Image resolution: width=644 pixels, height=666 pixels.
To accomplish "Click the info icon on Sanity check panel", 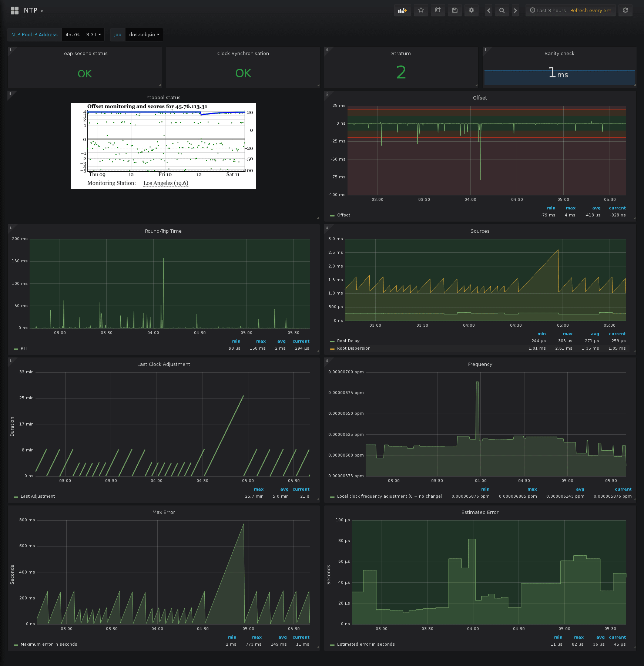I will [x=485, y=50].
